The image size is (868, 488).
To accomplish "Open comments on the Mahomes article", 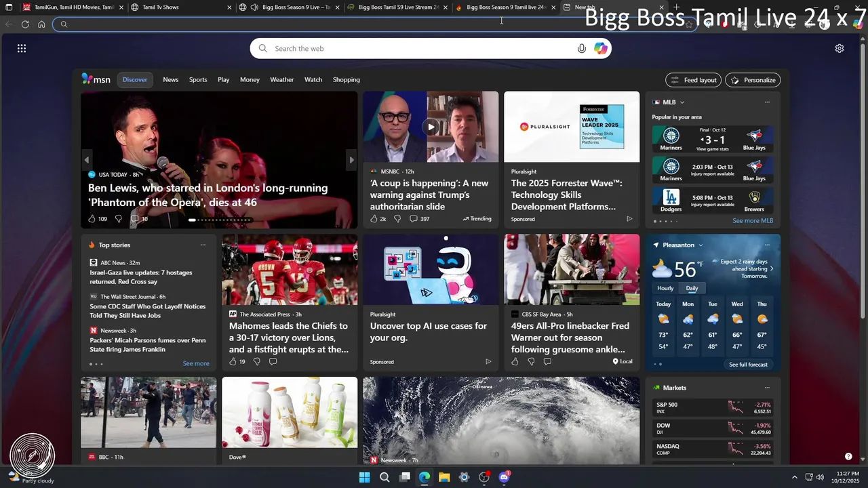I will (x=273, y=362).
